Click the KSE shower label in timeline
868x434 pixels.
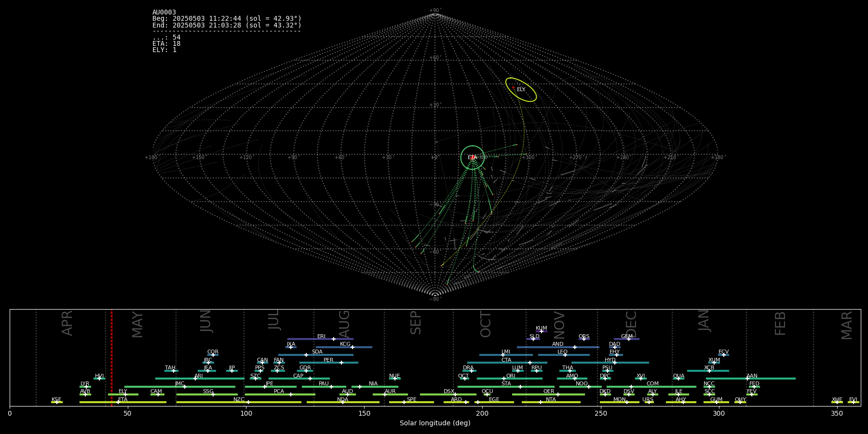point(56,400)
